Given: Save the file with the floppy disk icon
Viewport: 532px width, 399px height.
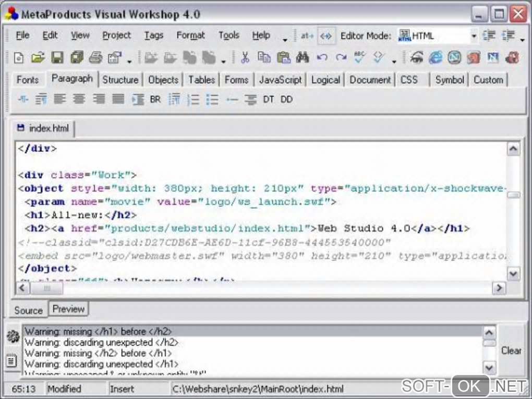Looking at the screenshot, I should point(57,58).
